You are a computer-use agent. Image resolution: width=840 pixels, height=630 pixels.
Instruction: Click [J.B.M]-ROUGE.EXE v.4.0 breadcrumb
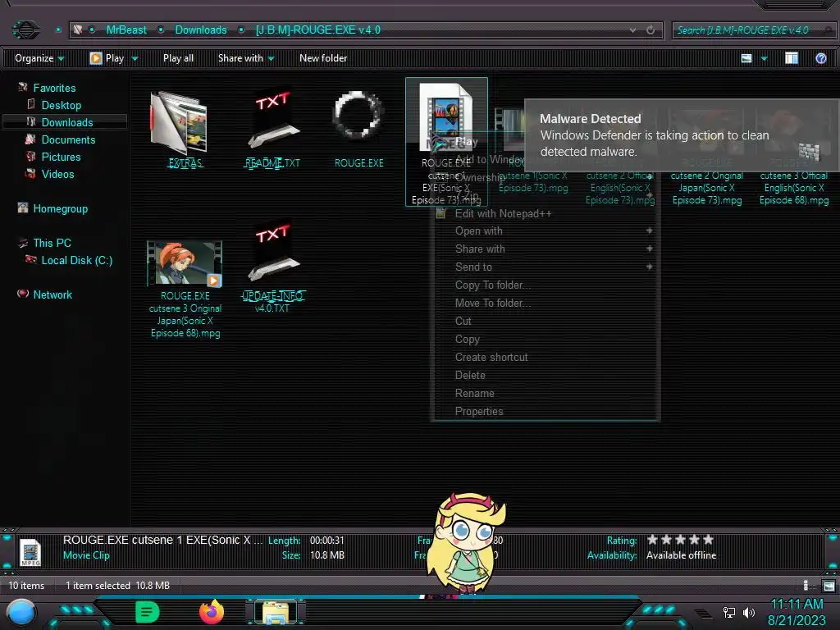pyautogui.click(x=317, y=30)
